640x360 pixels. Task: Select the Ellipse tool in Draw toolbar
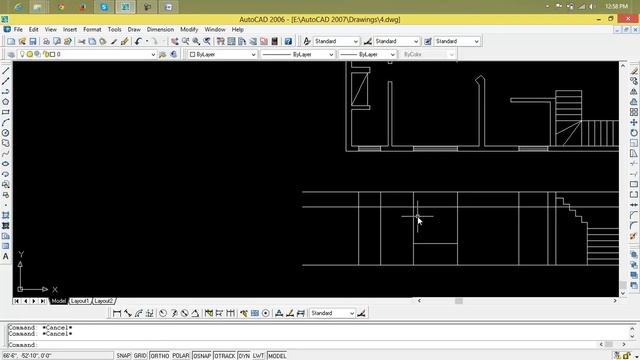(6, 164)
